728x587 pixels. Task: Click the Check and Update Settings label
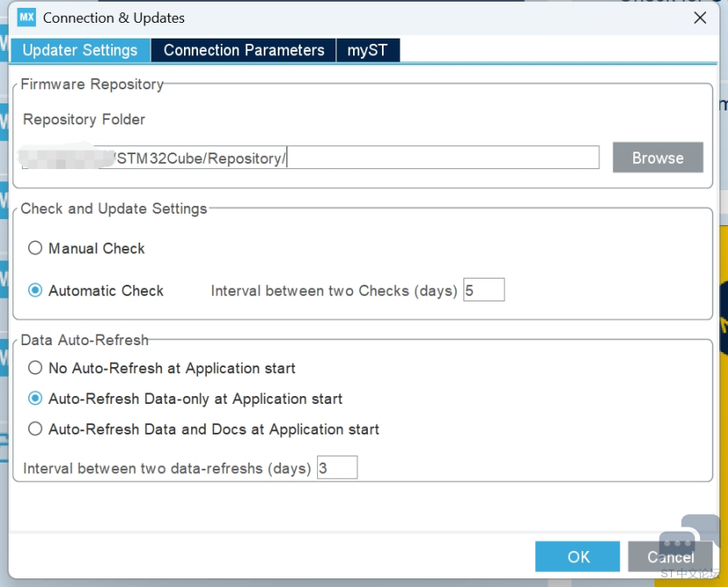114,209
